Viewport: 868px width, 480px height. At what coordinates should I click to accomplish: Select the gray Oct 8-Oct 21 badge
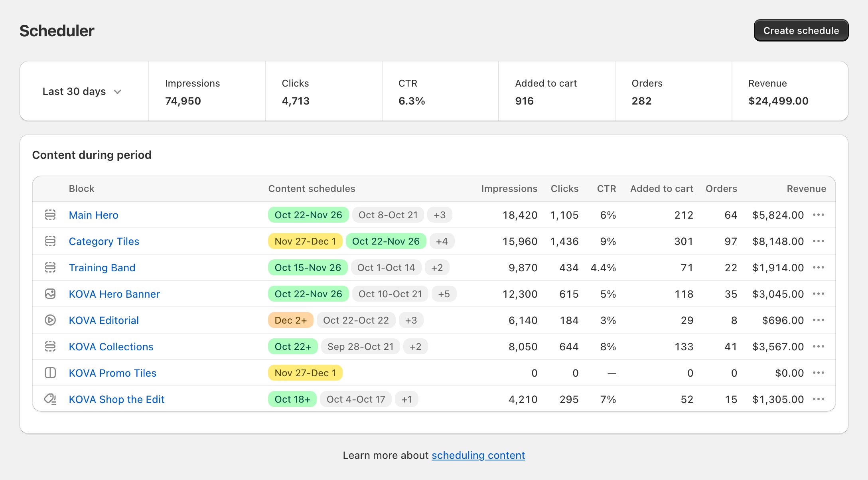388,215
